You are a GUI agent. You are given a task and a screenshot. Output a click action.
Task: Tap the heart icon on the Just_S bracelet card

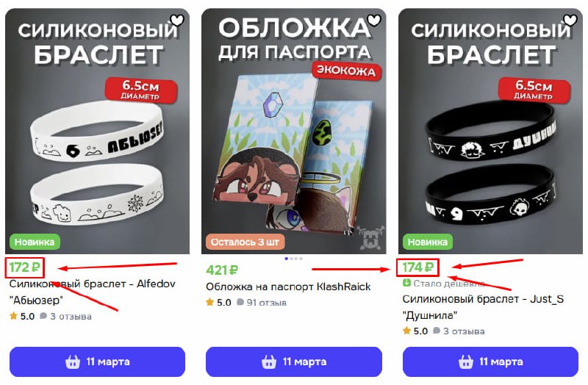point(570,20)
